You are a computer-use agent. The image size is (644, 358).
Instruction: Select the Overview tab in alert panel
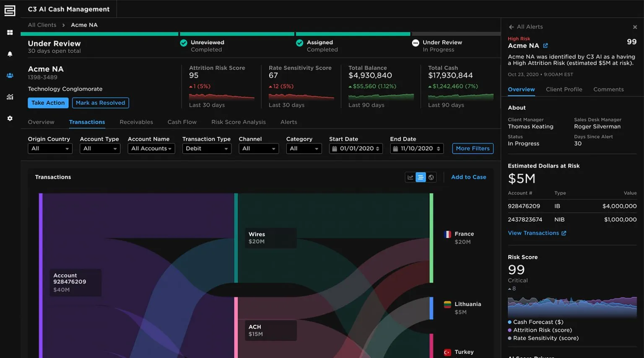coord(521,90)
